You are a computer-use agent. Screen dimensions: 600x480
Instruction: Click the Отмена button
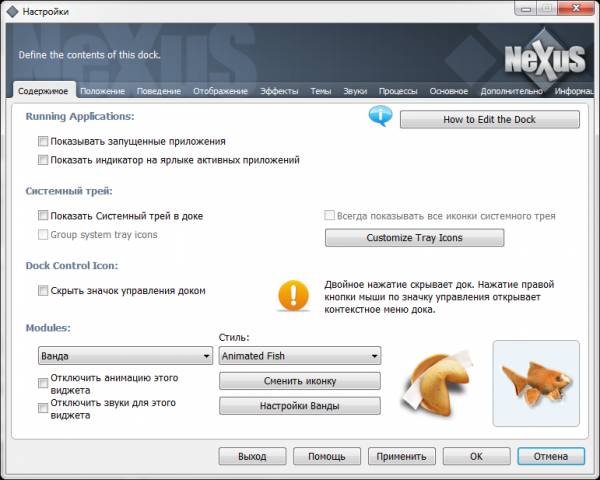click(x=551, y=456)
